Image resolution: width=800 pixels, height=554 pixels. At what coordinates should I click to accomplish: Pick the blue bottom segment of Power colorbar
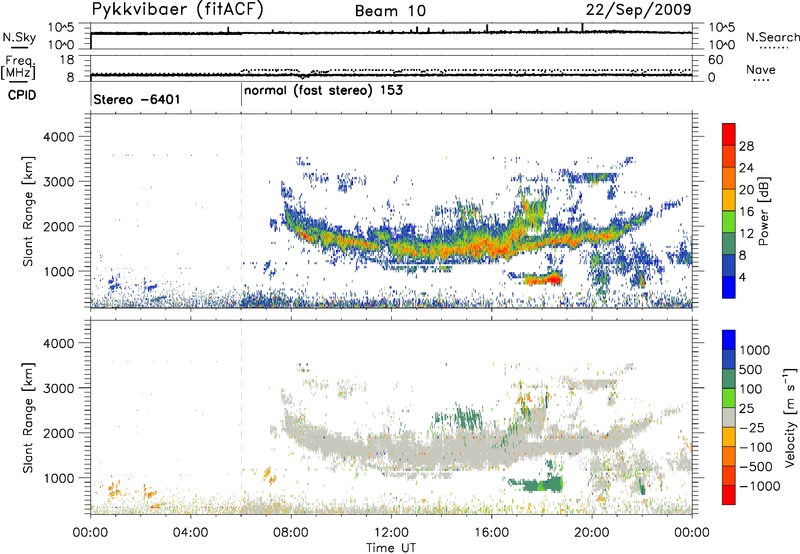click(729, 287)
